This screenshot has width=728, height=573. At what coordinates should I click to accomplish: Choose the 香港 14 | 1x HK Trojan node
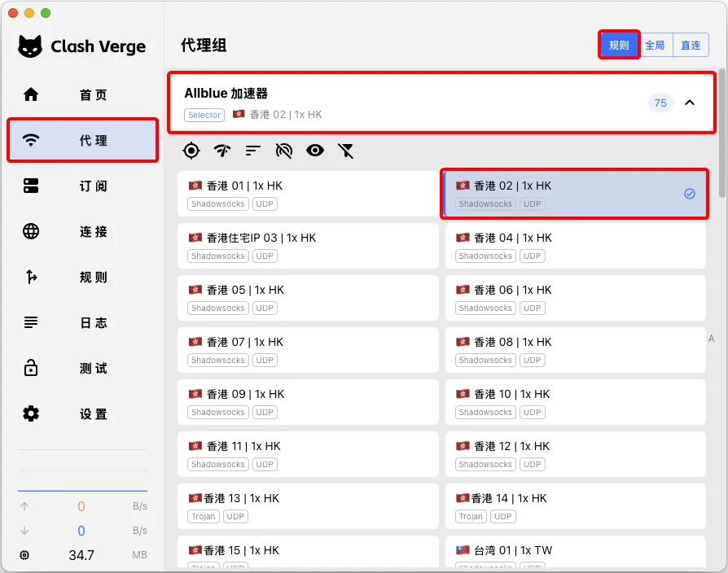tap(576, 506)
